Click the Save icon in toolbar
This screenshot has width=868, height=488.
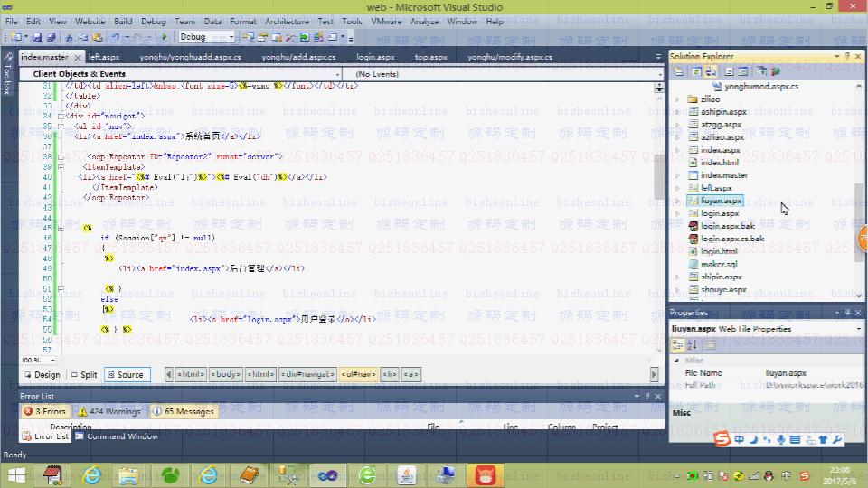37,37
